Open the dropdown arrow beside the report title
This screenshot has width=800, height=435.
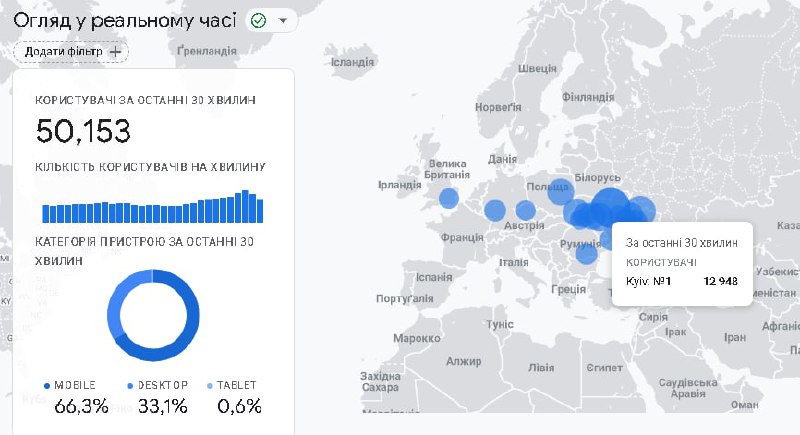(283, 21)
